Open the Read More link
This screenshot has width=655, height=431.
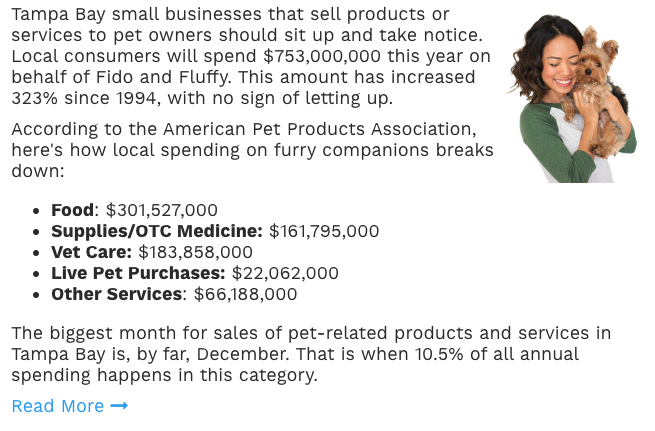(x=70, y=406)
